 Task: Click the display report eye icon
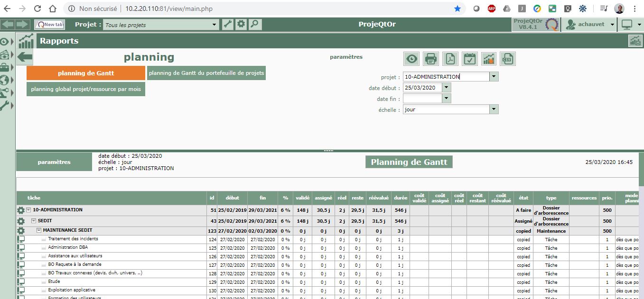click(411, 59)
